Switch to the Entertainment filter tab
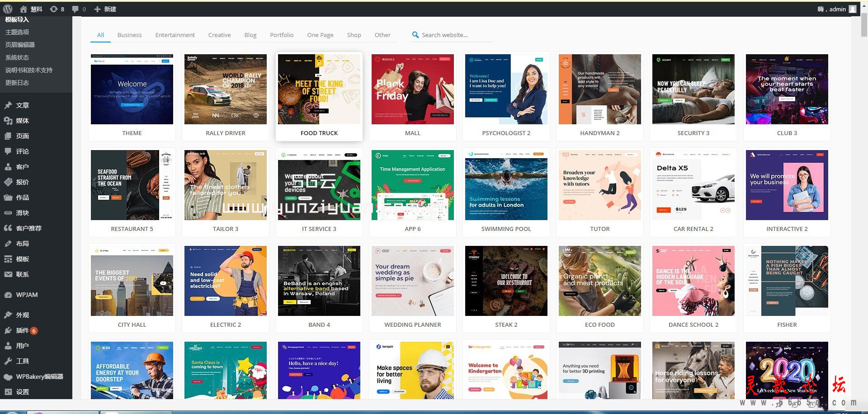The image size is (868, 414). [175, 35]
